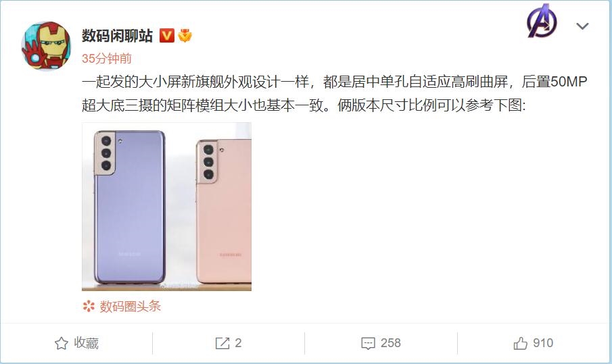Click the purple Samsung phone in the photo
Screen dimensions: 612x364
tap(129, 207)
